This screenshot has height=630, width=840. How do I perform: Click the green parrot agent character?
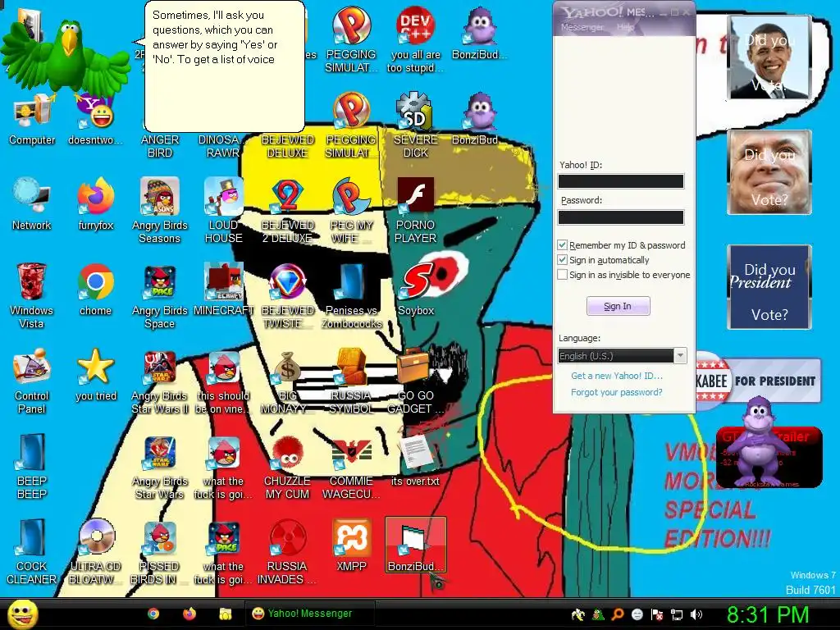click(x=66, y=59)
